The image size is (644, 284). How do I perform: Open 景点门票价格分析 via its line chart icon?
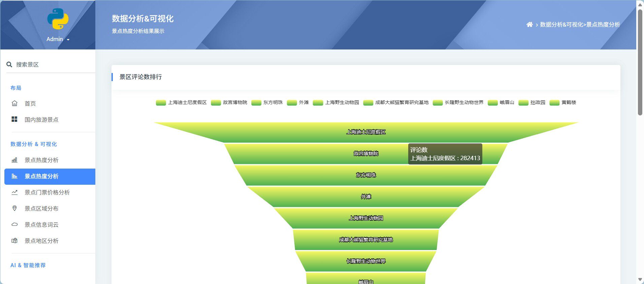point(14,192)
